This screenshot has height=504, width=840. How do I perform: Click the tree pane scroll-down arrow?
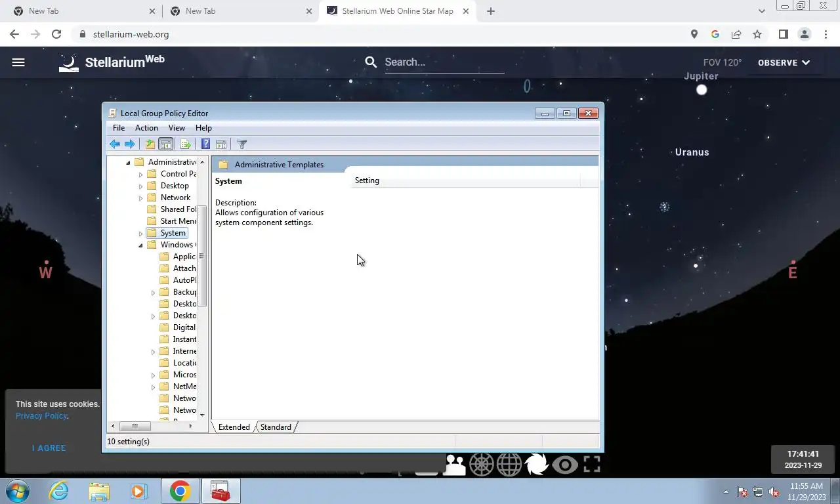coord(202,415)
